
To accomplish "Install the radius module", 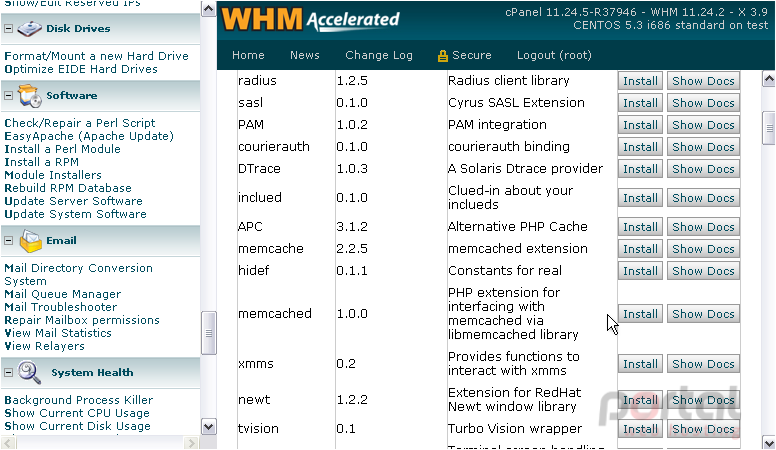I will point(640,81).
